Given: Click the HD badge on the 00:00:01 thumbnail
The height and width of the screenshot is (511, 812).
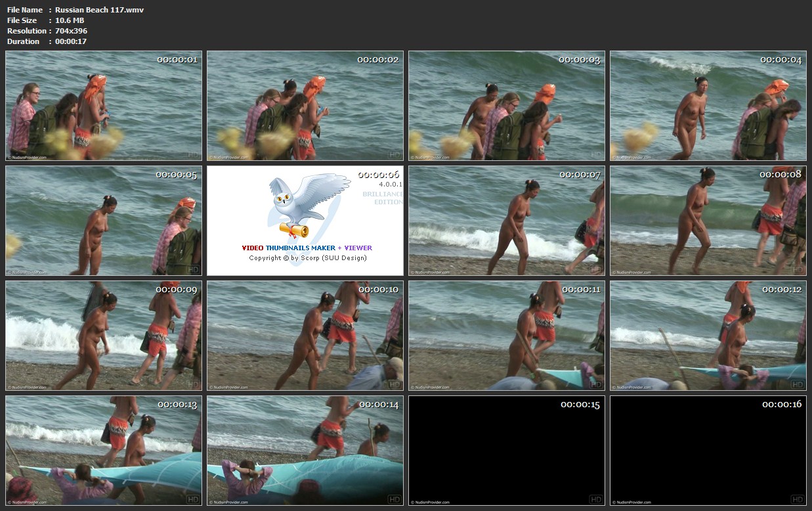Looking at the screenshot, I should 192,155.
